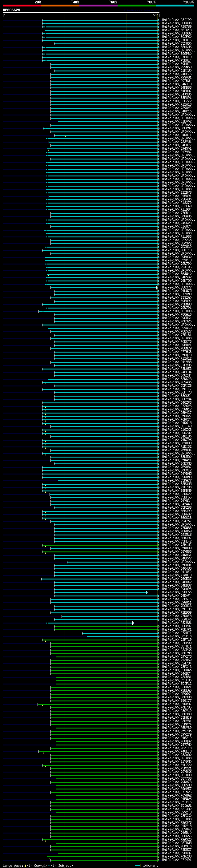
Task: Select hit name UniRef100_Q4PF34
Action: [x=177, y=372]
